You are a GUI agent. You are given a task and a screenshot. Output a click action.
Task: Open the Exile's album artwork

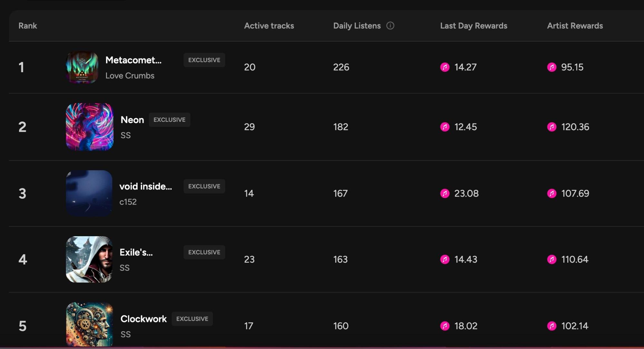pyautogui.click(x=89, y=259)
